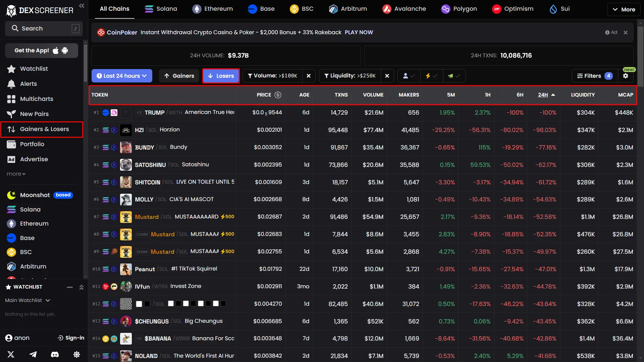Viewport: 644px width, 362px height.
Task: Open table settings gear next to Filters
Action: click(626, 76)
